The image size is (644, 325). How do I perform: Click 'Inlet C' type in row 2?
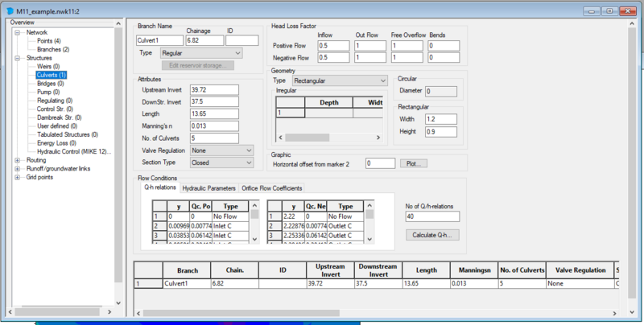tap(230, 226)
